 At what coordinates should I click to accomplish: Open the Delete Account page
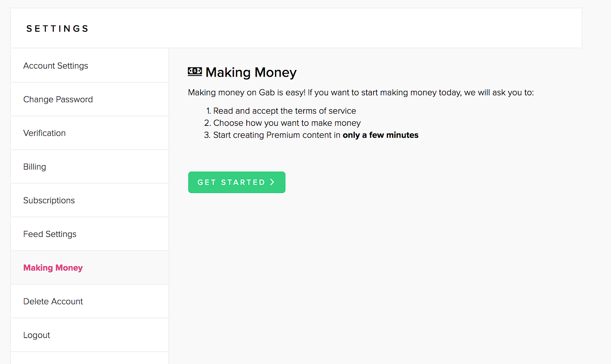(x=89, y=301)
